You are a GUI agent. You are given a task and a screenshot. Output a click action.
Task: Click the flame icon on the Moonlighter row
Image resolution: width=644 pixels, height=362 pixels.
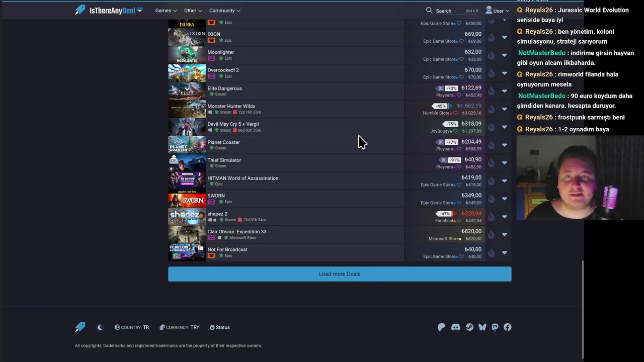[x=491, y=55]
